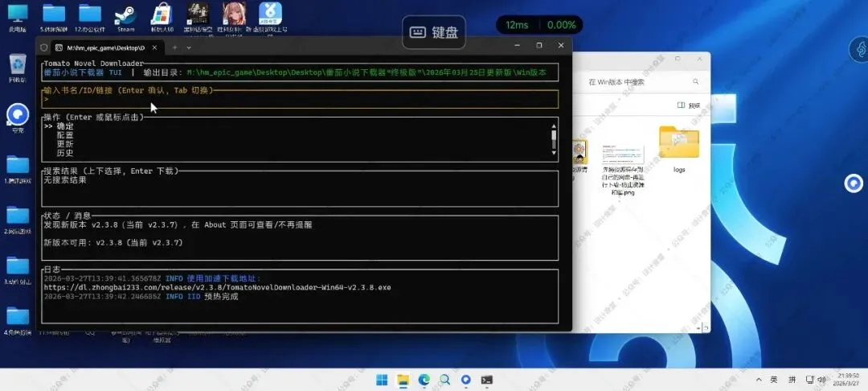
Task: Open the desktop folder labeled 5
Action: coord(54,17)
